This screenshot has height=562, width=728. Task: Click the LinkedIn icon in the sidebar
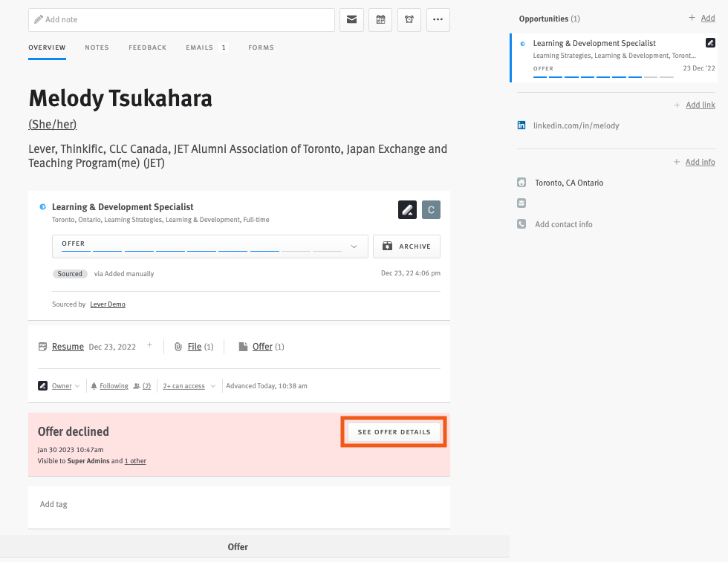pos(521,126)
